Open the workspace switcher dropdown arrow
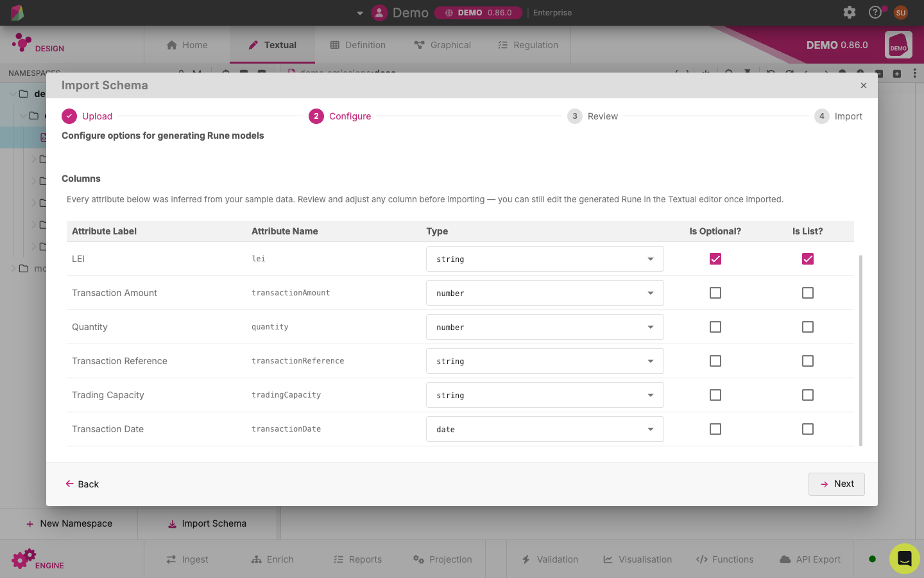Image resolution: width=924 pixels, height=578 pixels. 360,13
